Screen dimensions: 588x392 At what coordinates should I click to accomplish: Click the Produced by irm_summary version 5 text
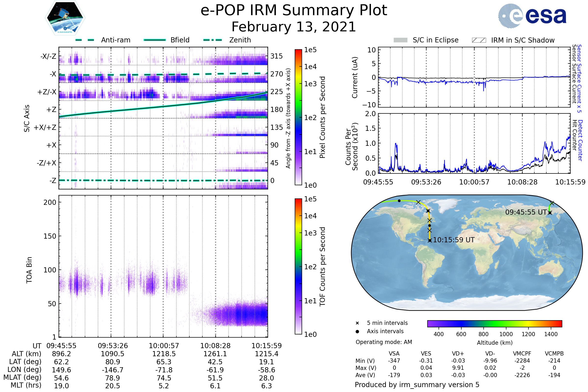click(x=417, y=385)
